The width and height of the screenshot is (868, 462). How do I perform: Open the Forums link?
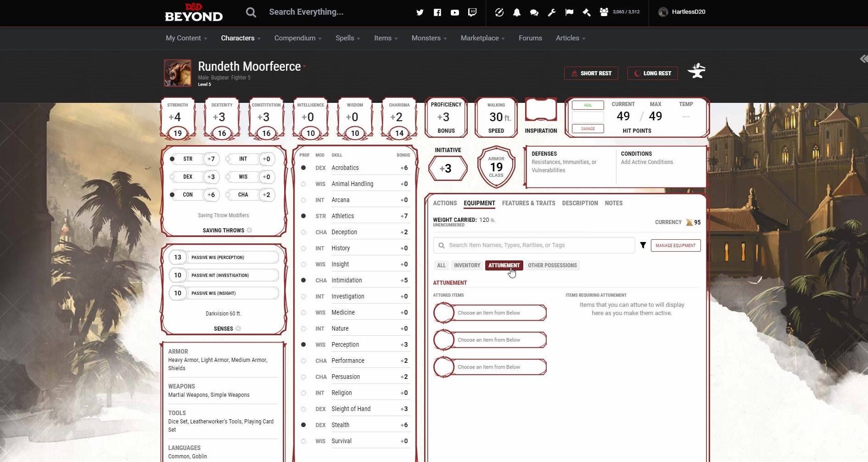coord(530,38)
